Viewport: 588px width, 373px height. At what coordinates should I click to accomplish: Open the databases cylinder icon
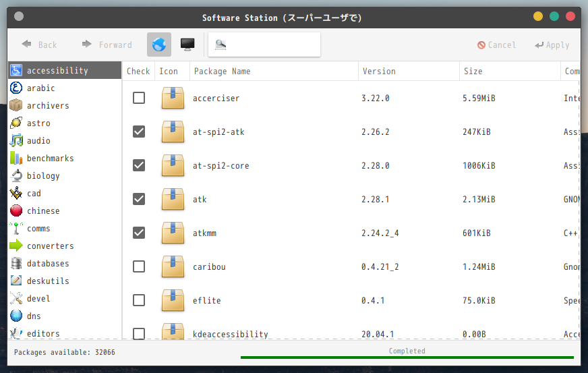pyautogui.click(x=16, y=263)
